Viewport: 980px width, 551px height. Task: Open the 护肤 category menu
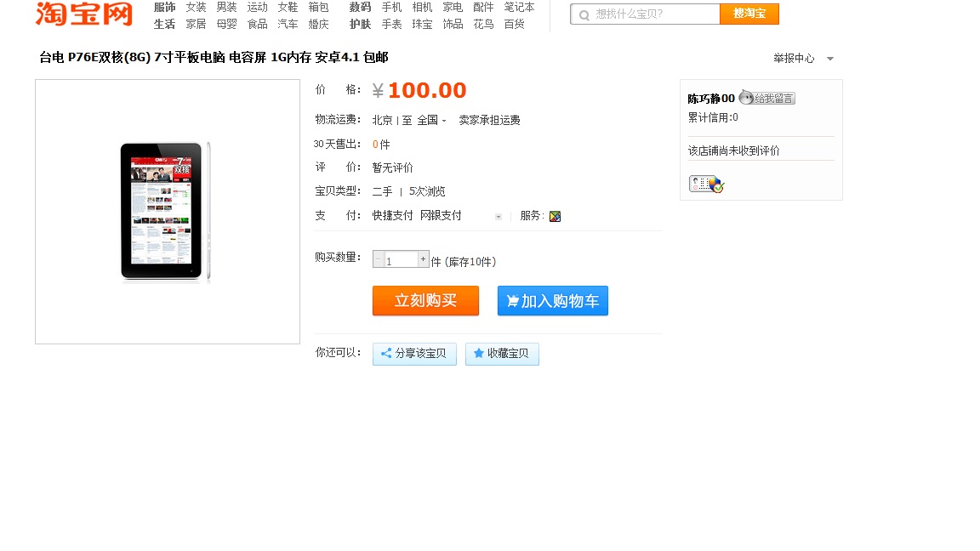click(360, 24)
